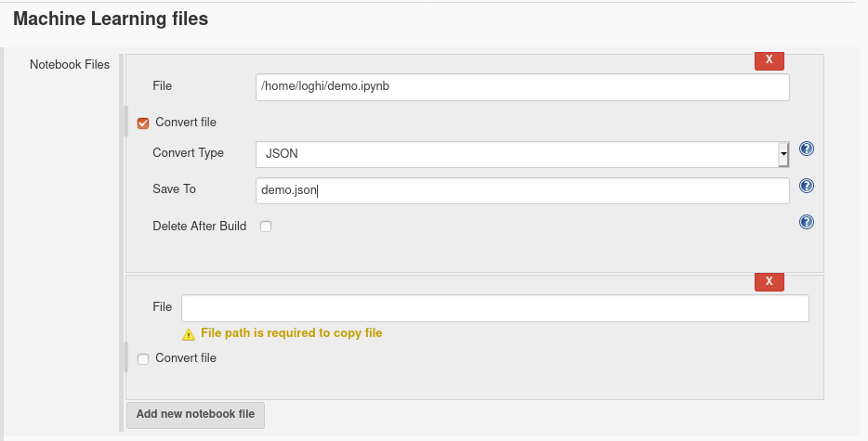The width and height of the screenshot is (868, 441).
Task: Remove the demo.ipynb notebook entry with red X
Action: 769,59
